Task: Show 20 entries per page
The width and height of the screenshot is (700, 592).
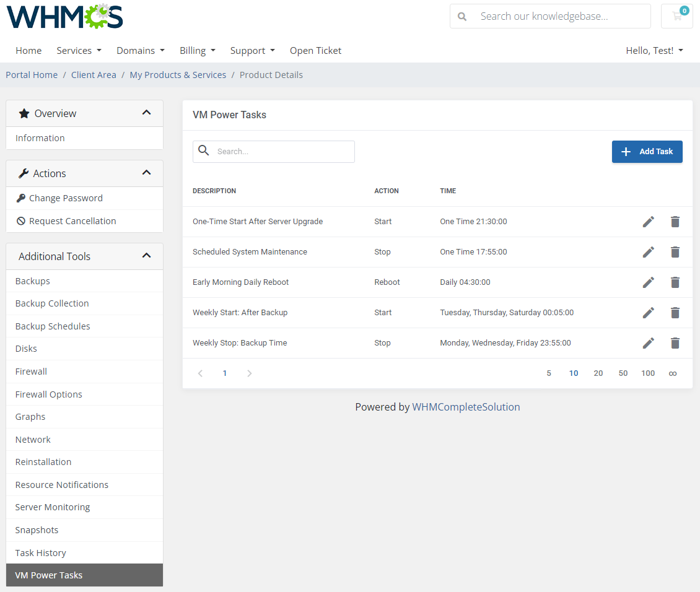Action: pyautogui.click(x=598, y=373)
